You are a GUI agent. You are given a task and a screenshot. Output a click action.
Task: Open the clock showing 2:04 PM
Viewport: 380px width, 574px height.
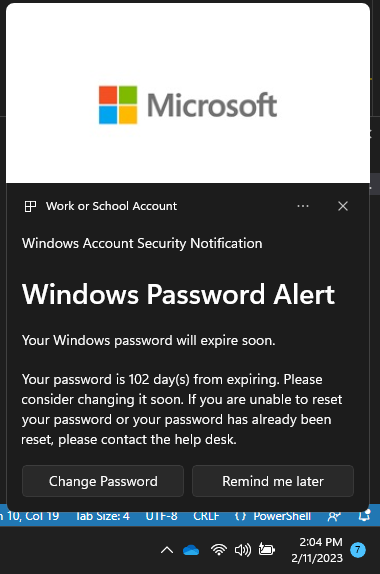[x=317, y=550]
